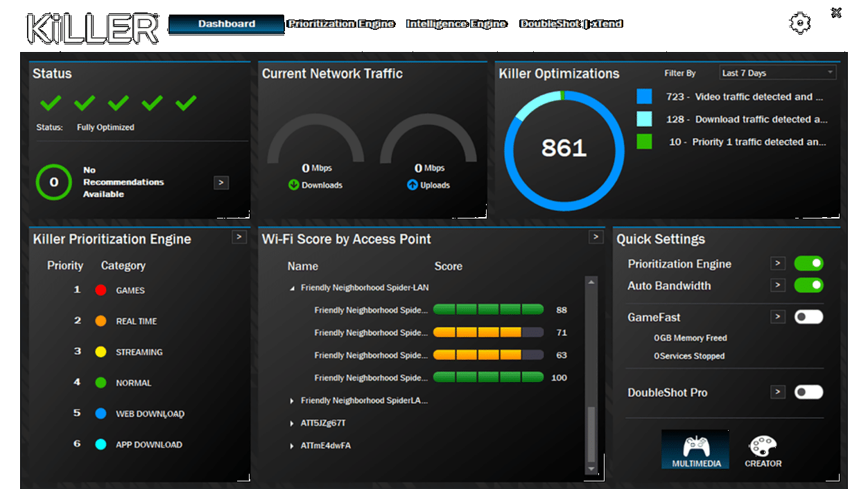Image resolution: width=868 pixels, height=489 pixels.
Task: Click the green Downloads arrow icon
Action: coord(294,185)
